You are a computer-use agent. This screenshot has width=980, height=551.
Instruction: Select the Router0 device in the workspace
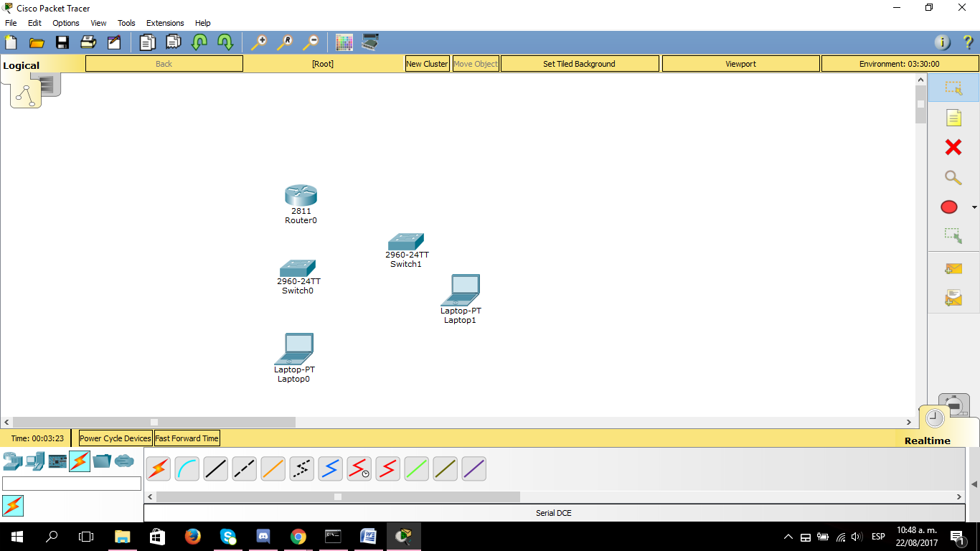(x=300, y=195)
